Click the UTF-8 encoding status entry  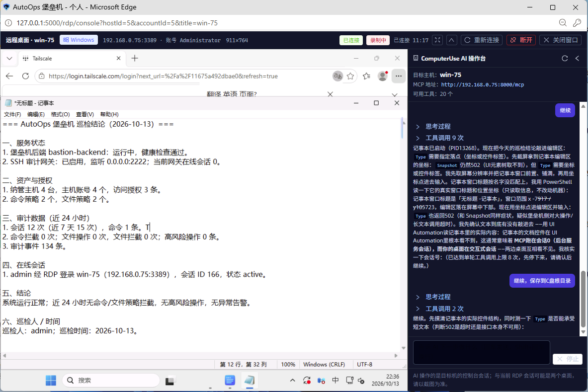(364, 364)
